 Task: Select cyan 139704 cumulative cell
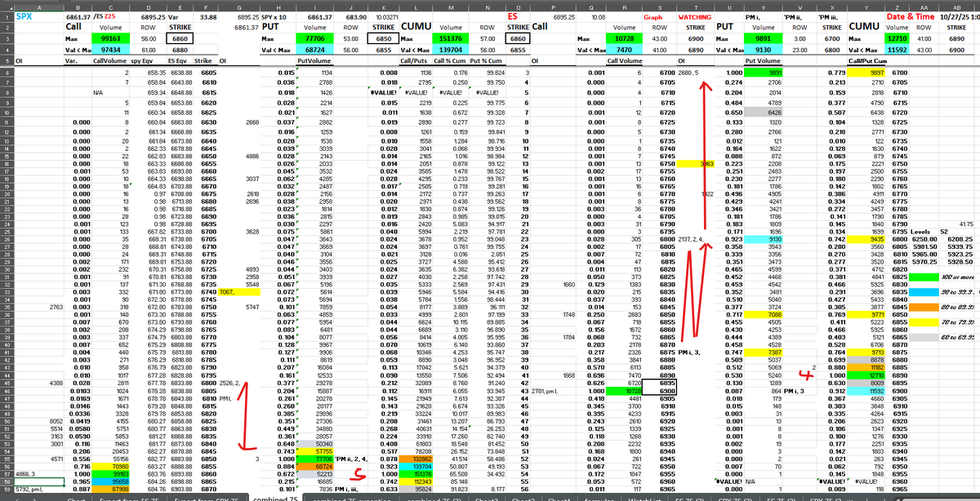pos(450,50)
